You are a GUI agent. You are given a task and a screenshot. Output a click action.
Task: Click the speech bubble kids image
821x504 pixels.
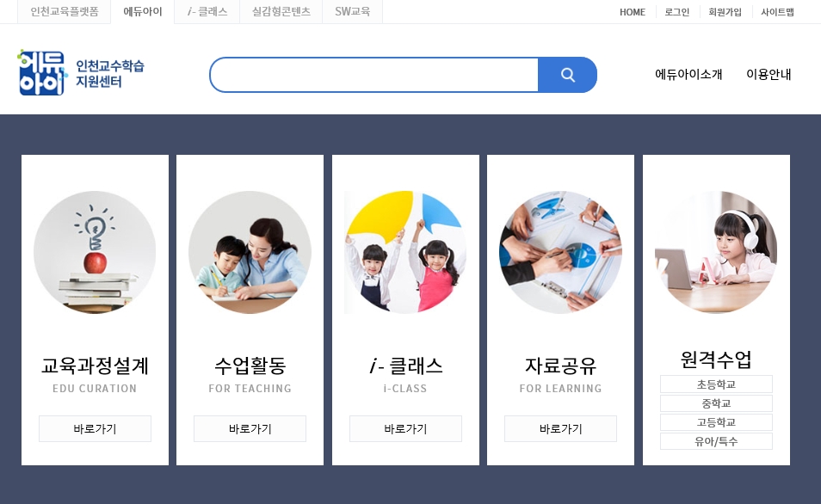[405, 252]
